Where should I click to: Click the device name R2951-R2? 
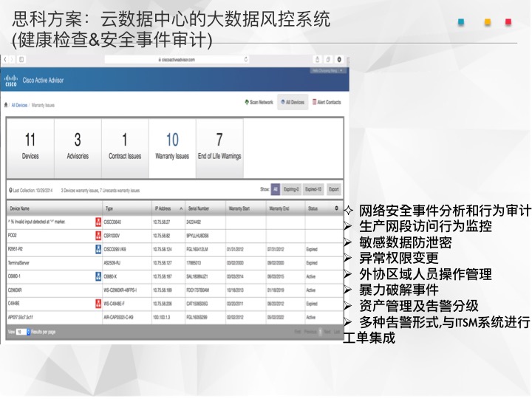16,249
